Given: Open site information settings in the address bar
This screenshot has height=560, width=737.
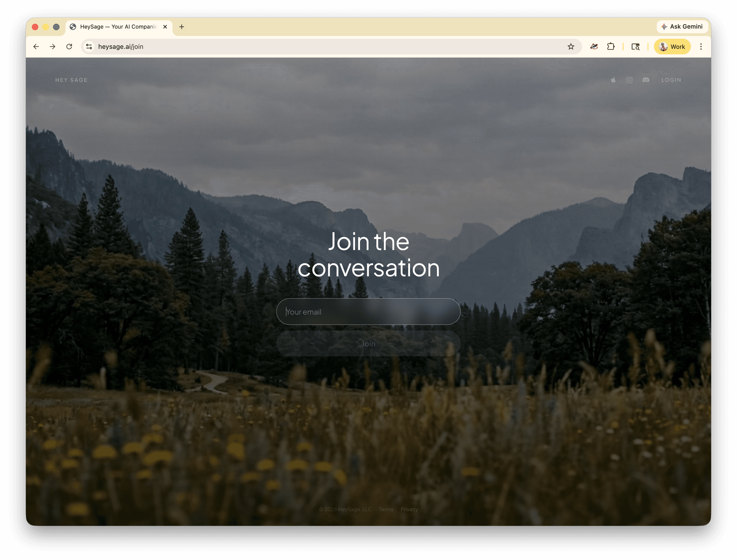Looking at the screenshot, I should 89,46.
